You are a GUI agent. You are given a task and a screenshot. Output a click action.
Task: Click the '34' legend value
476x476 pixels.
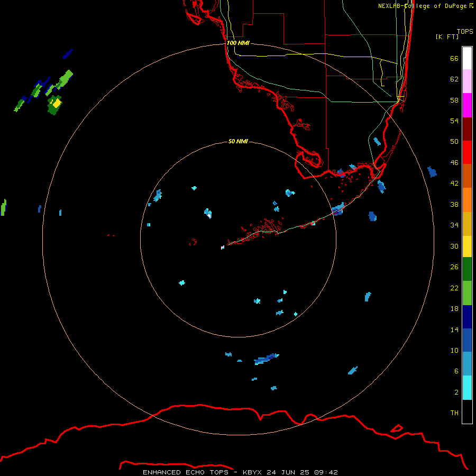point(454,225)
